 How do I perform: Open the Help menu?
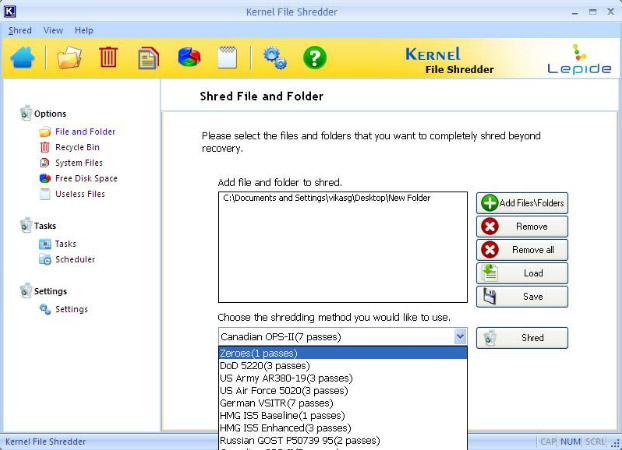tap(84, 30)
